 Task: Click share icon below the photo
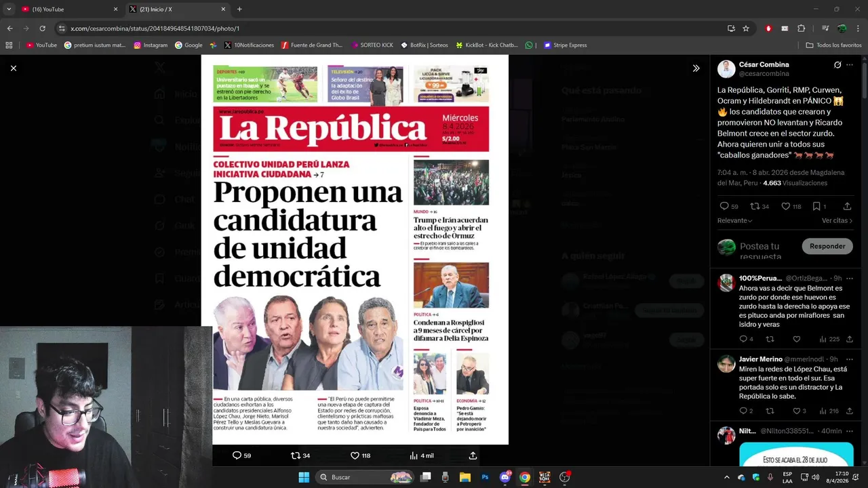pos(473,455)
